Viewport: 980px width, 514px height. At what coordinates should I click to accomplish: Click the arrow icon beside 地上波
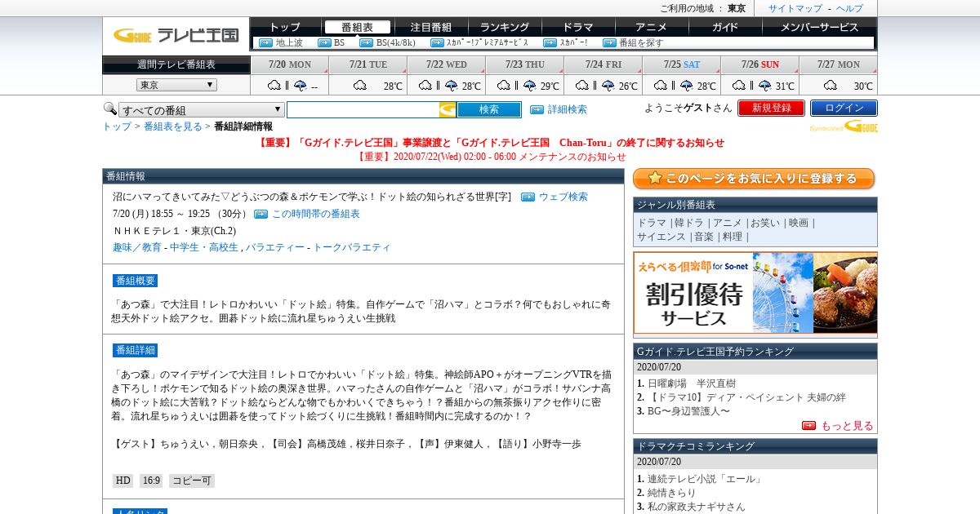point(265,42)
